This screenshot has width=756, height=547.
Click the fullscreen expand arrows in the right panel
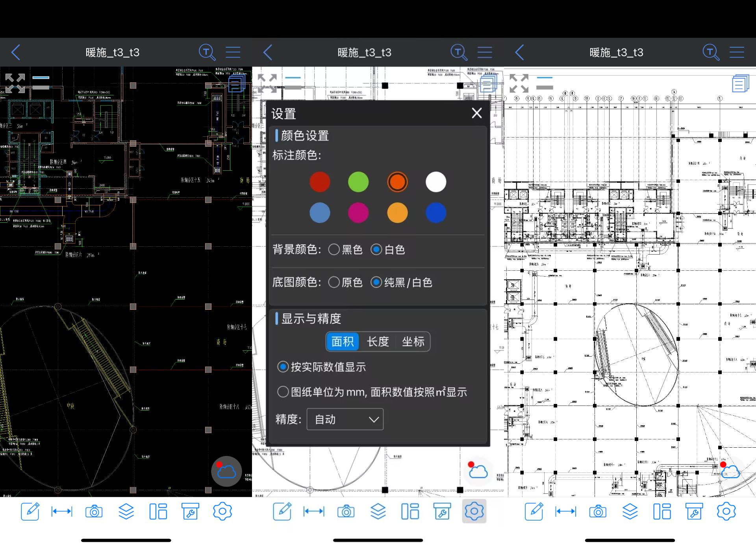point(519,83)
